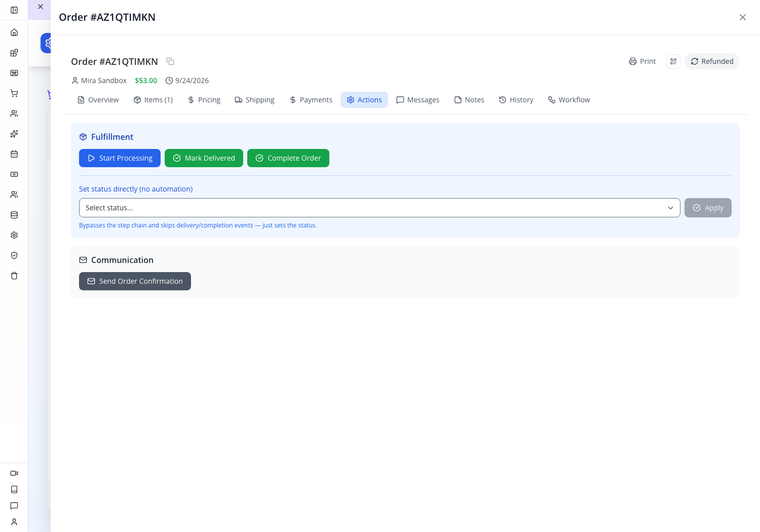
Task: Switch to the Overview tab
Action: [98, 100]
